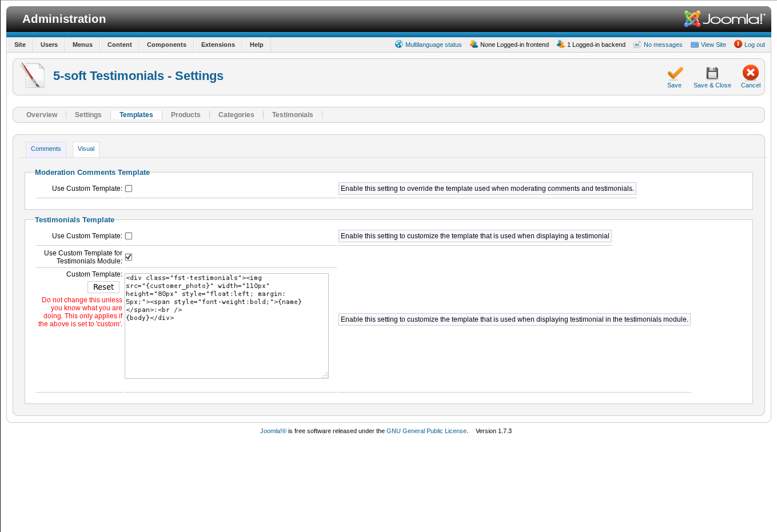Open the View Site link
777x532 pixels.
(714, 45)
